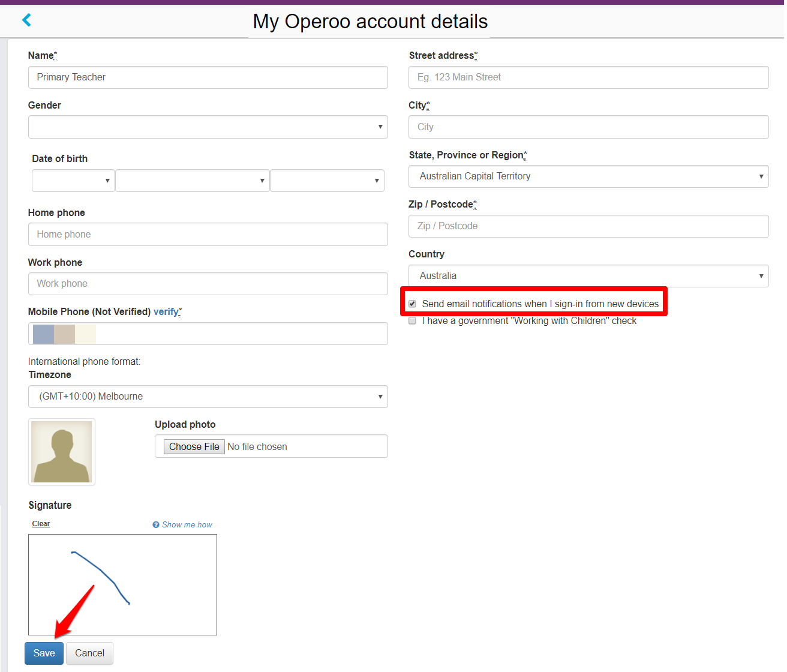Focus the Street address field
This screenshot has height=672, width=787.
click(x=588, y=77)
